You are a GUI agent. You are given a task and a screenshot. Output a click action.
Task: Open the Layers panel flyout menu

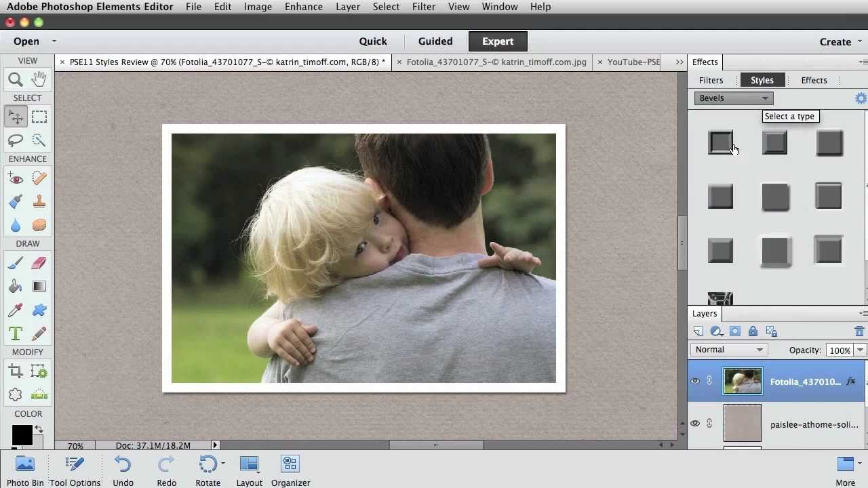862,313
